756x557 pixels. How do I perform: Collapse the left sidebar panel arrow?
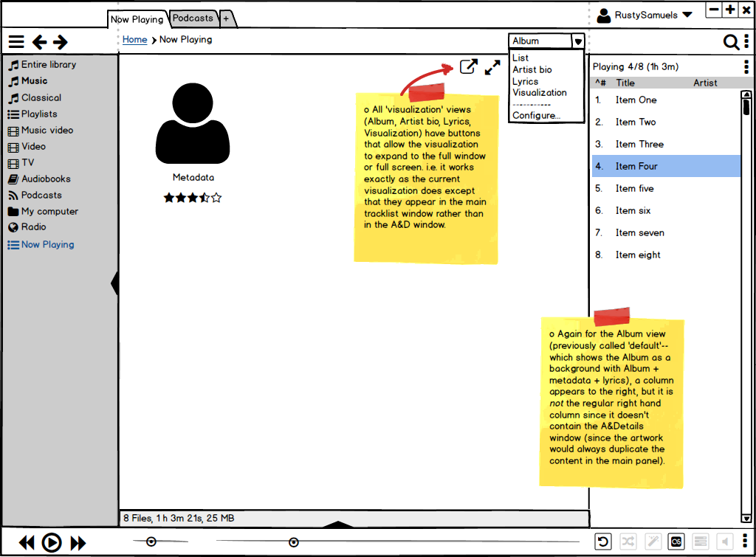pyautogui.click(x=114, y=283)
